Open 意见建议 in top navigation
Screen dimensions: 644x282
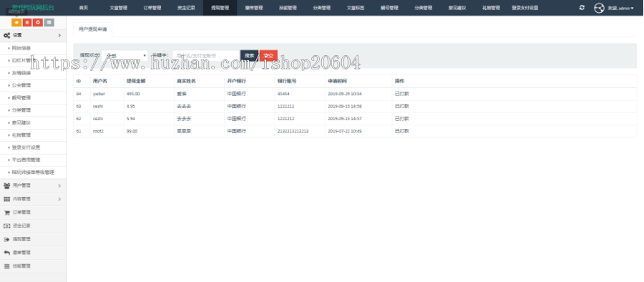click(x=457, y=8)
